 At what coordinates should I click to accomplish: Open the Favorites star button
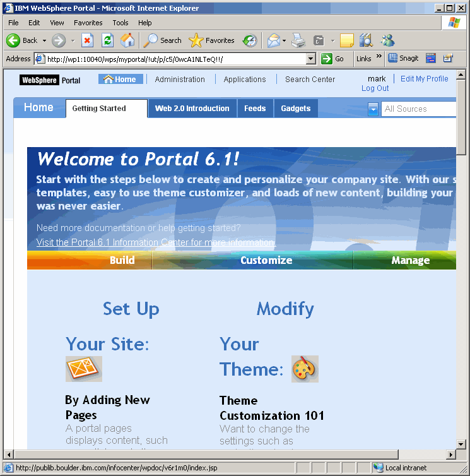coord(211,40)
